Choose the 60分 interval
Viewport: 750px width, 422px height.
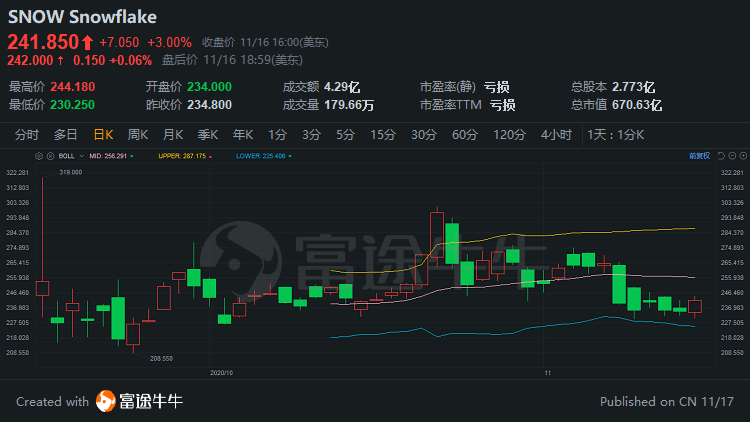click(464, 135)
